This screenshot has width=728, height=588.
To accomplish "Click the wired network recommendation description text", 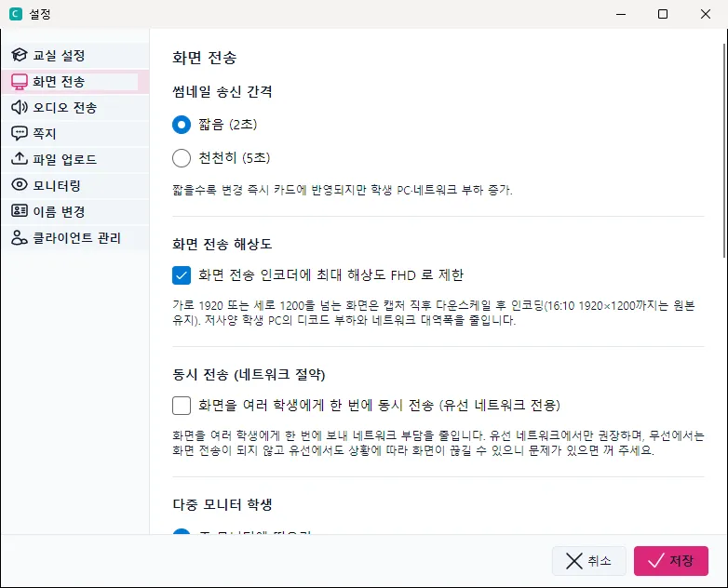I will (438, 443).
